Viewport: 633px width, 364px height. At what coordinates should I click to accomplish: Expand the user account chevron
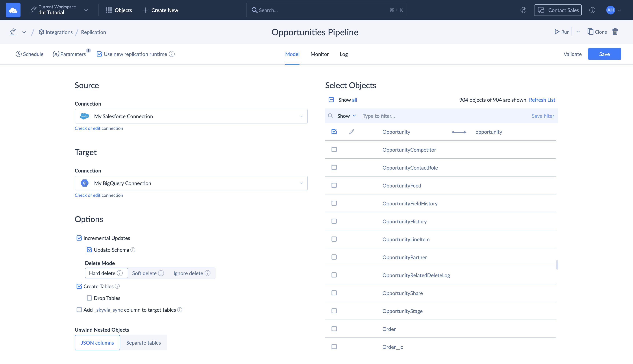click(x=619, y=10)
